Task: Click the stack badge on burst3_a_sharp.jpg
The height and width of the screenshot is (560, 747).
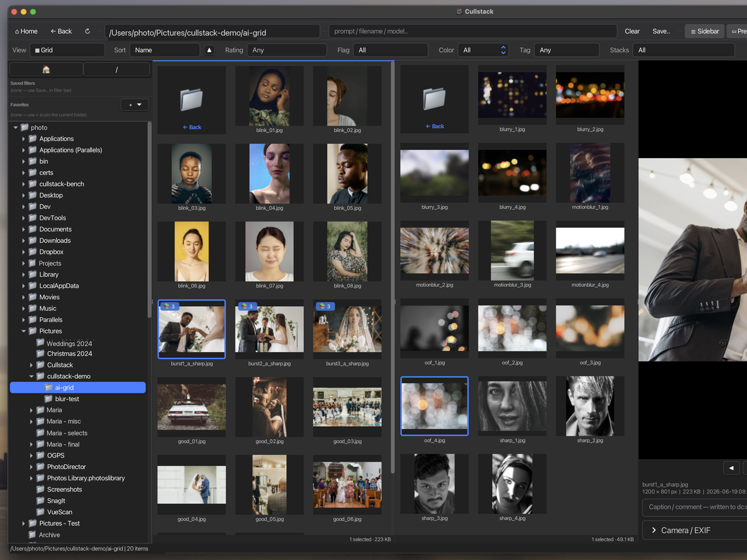Action: (x=325, y=306)
